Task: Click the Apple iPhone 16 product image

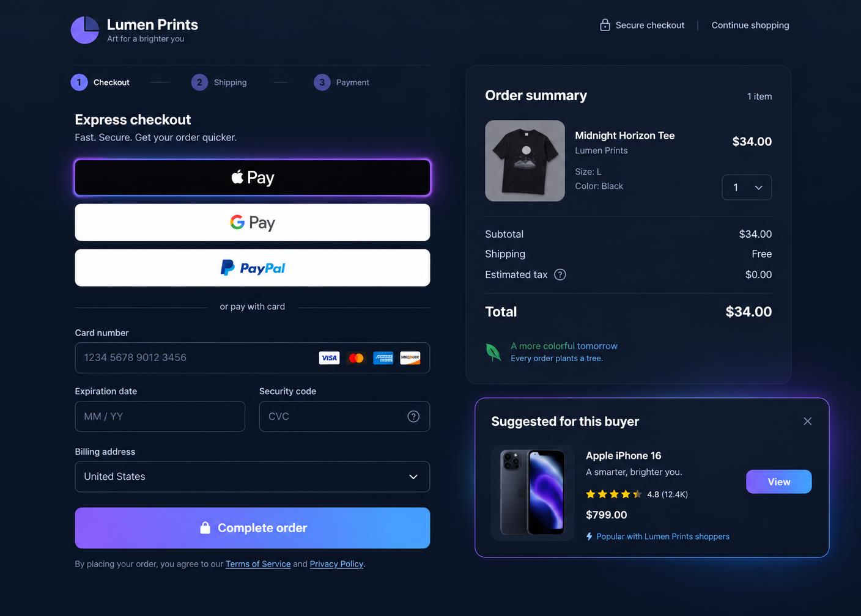Action: (x=533, y=493)
